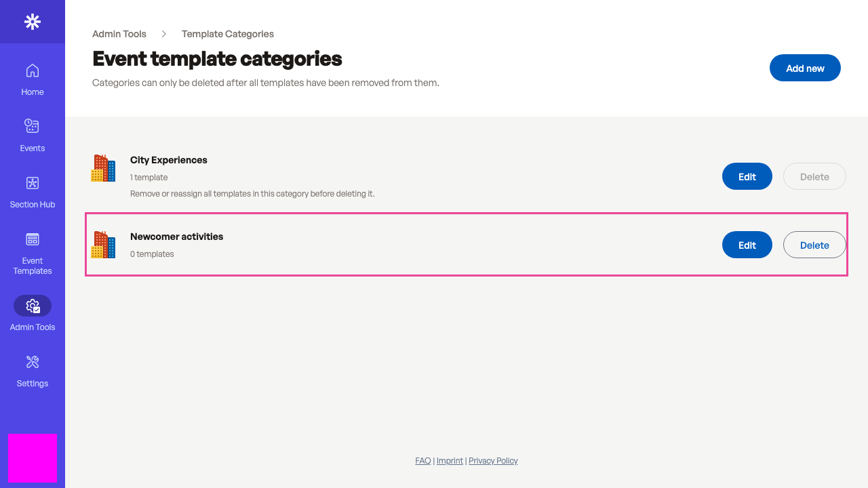This screenshot has width=868, height=488.
Task: Click the City Experiences building icon
Action: [x=103, y=168]
